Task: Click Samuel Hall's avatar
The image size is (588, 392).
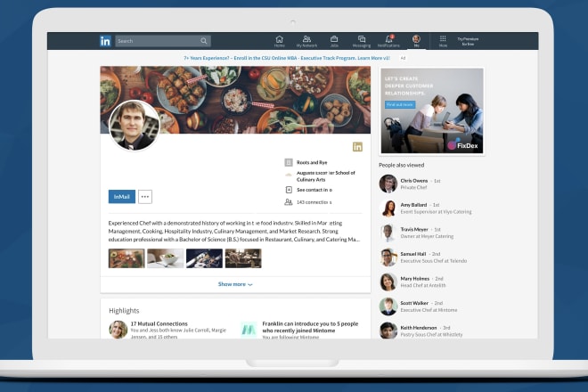Action: pyautogui.click(x=388, y=257)
